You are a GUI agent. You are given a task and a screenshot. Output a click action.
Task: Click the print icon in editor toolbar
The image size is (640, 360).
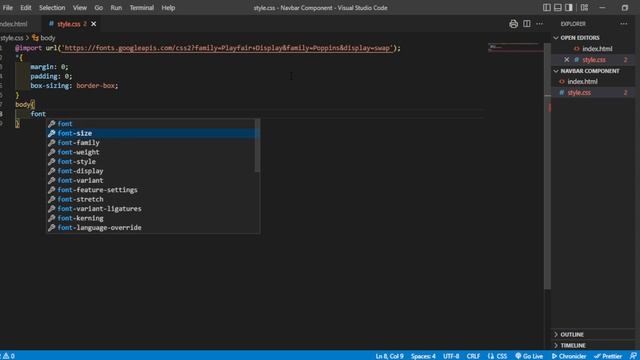(x=513, y=24)
